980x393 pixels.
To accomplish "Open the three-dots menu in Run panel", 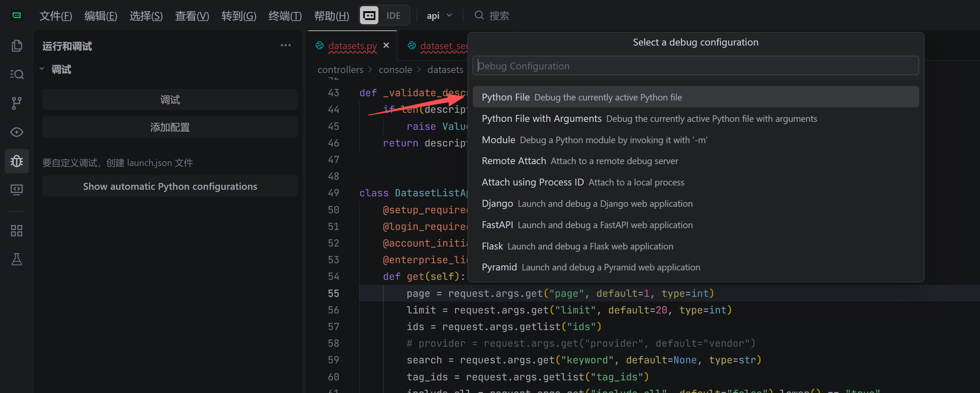I will click(285, 45).
